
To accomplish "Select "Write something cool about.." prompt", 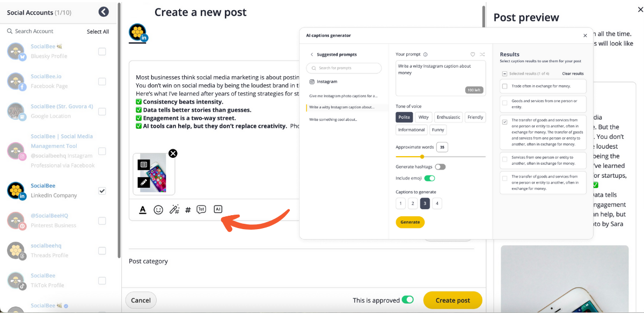I will click(x=333, y=120).
